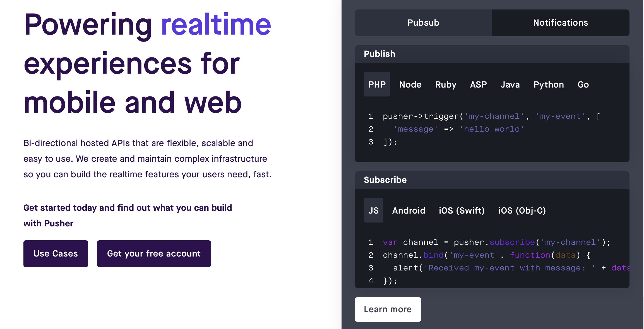Open the Use Cases button

(x=56, y=254)
